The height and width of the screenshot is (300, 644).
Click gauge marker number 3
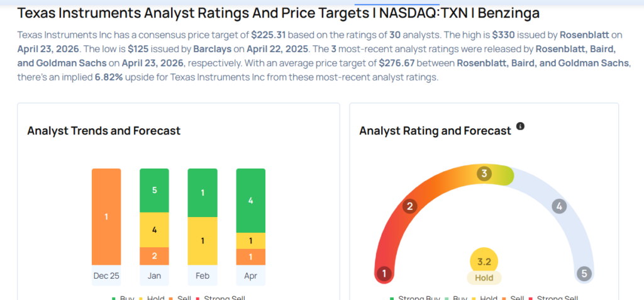[484, 174]
